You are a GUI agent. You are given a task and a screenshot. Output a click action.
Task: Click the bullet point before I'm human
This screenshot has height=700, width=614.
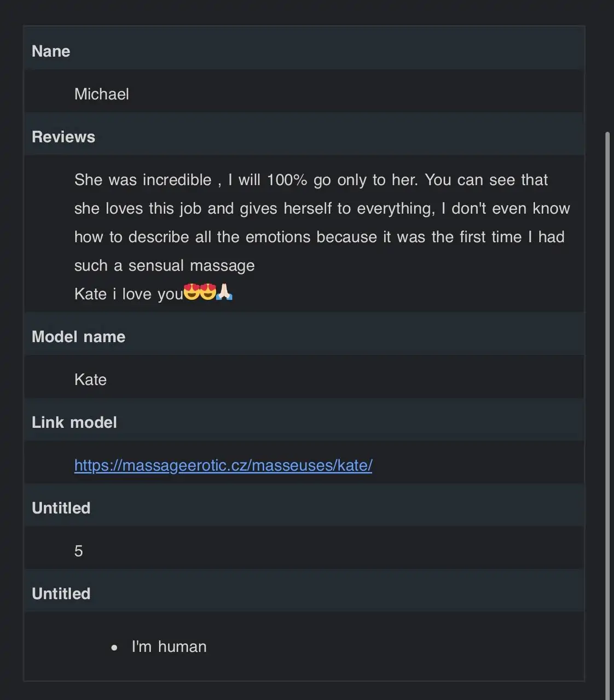114,647
